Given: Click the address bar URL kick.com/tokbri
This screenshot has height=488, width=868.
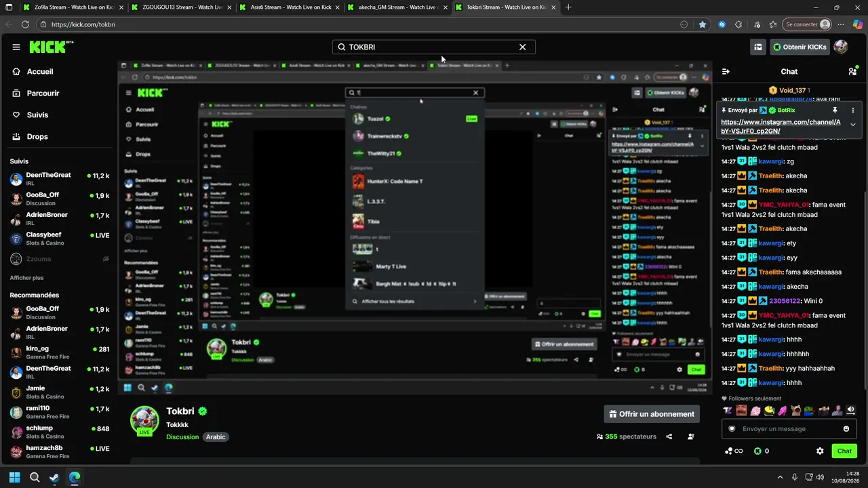Looking at the screenshot, I should coord(83,24).
